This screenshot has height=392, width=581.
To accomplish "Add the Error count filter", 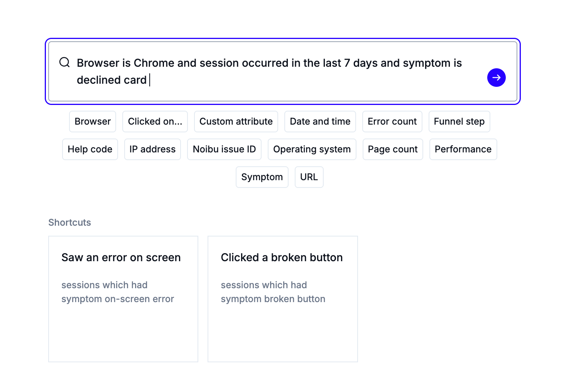I will coord(392,122).
